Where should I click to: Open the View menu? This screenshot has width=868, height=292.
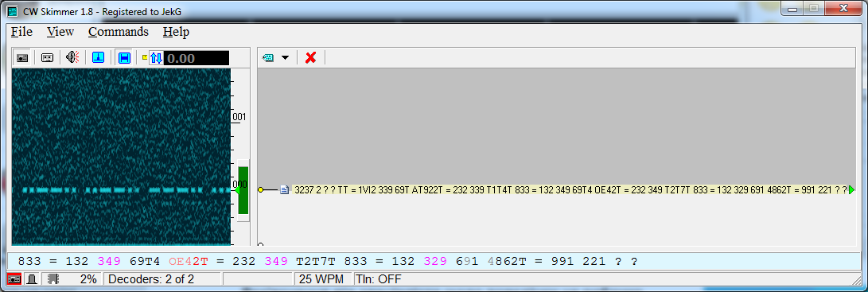(60, 32)
